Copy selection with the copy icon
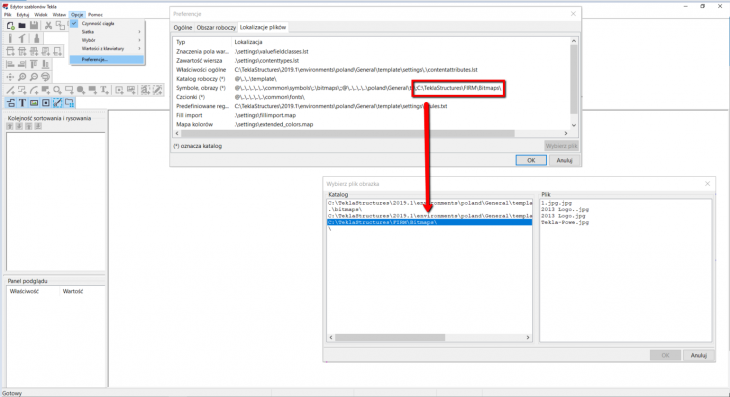Viewport: 730px width, 397px height. click(60, 26)
